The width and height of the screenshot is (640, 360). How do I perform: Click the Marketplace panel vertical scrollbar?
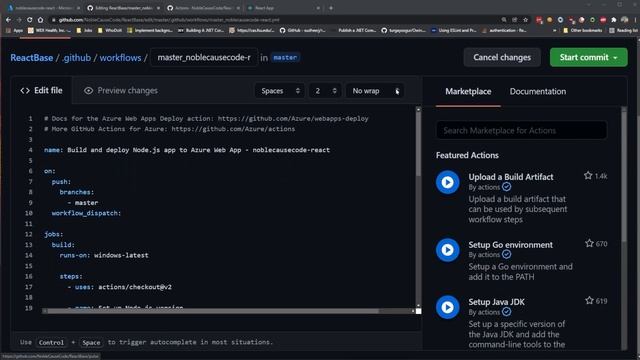click(x=624, y=176)
